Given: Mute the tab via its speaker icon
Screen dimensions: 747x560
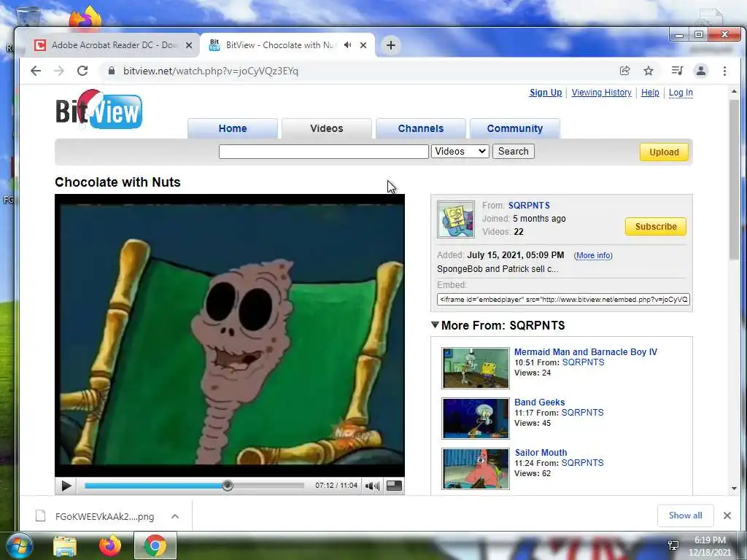Looking at the screenshot, I should (x=348, y=45).
